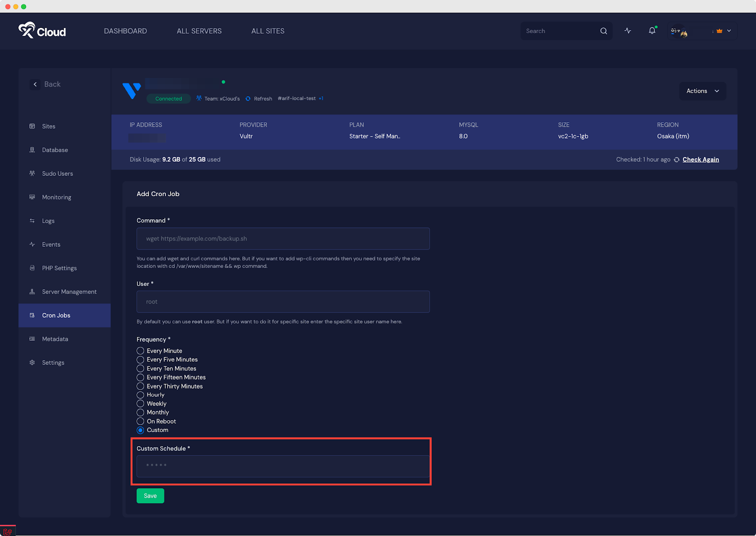Click the Save button for the cron job

pos(150,495)
